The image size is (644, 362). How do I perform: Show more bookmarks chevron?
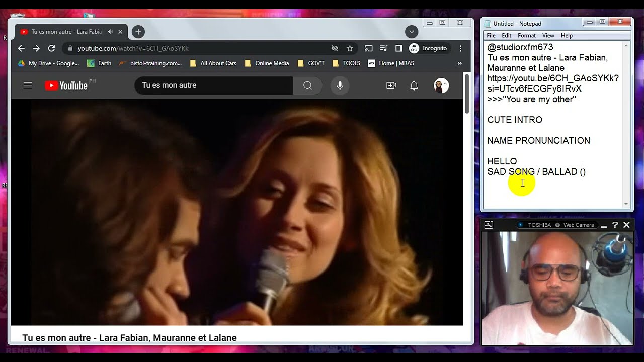click(x=459, y=63)
